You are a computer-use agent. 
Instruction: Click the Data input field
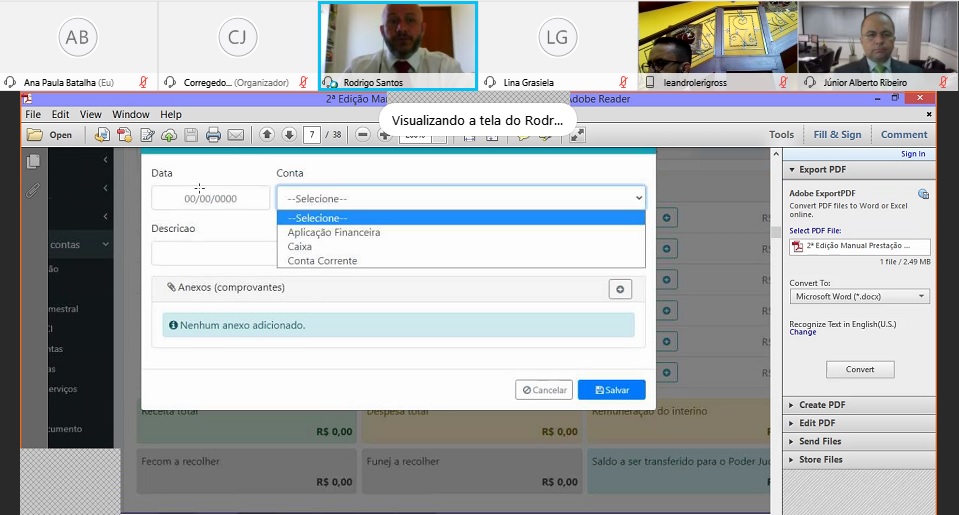click(210, 198)
